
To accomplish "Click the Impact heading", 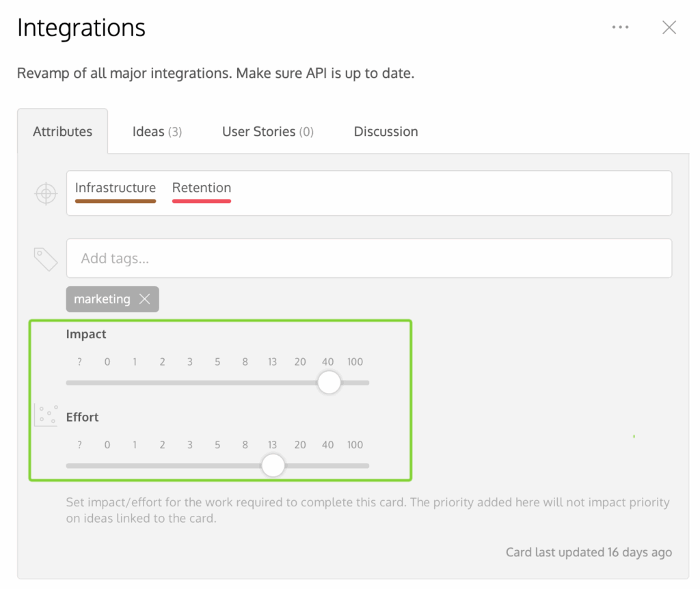I will click(x=85, y=333).
